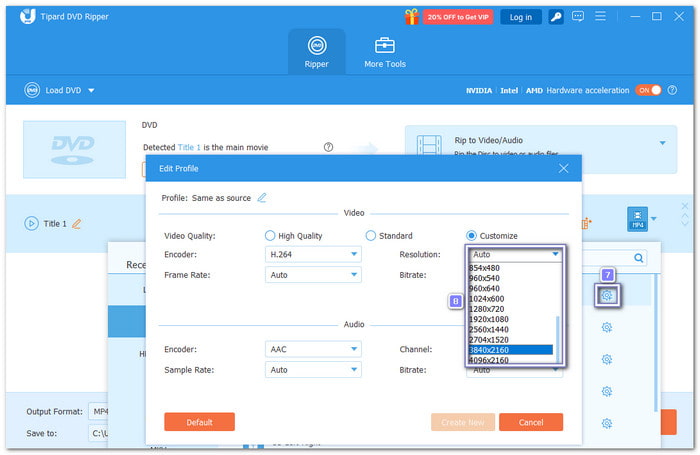The image size is (700, 455).
Task: Switch to the More Tools tab
Action: coord(385,52)
